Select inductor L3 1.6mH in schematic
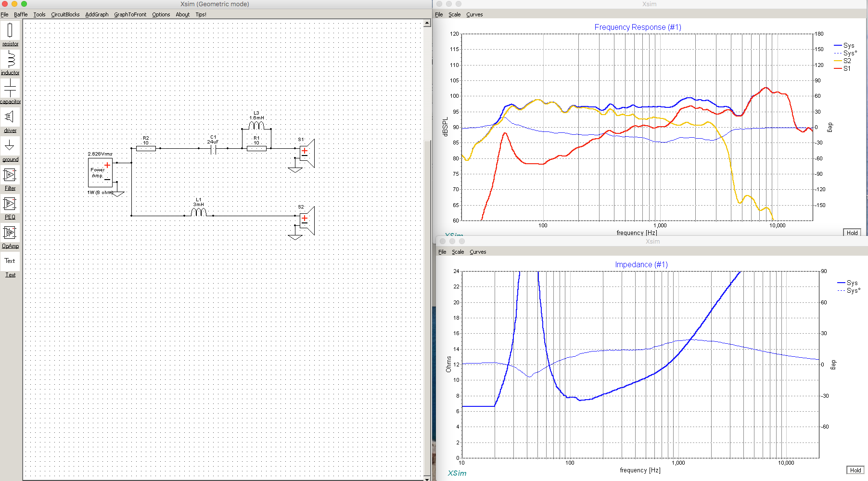Viewport: 868px width, 481px height. pyautogui.click(x=256, y=125)
